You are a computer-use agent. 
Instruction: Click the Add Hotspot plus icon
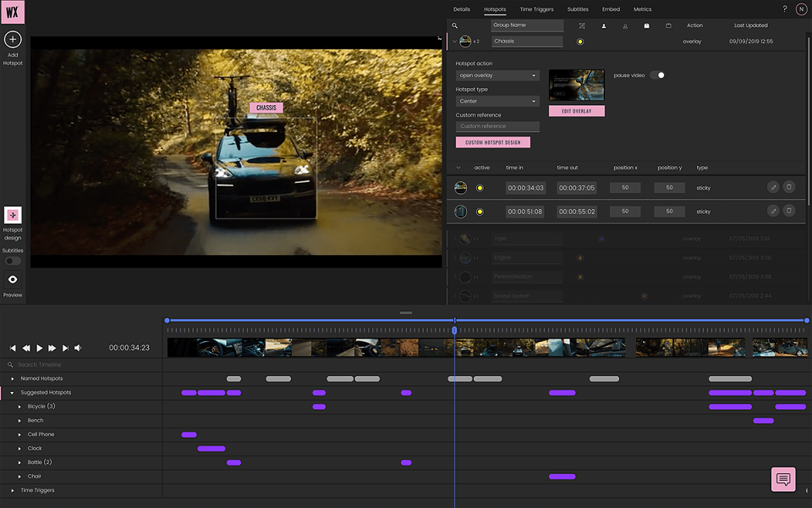pos(13,40)
